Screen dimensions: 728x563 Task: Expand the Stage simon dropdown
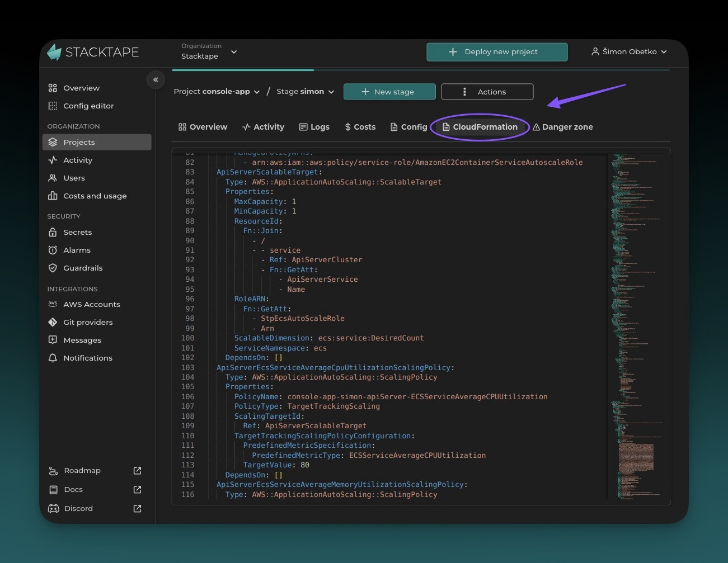[x=305, y=92]
